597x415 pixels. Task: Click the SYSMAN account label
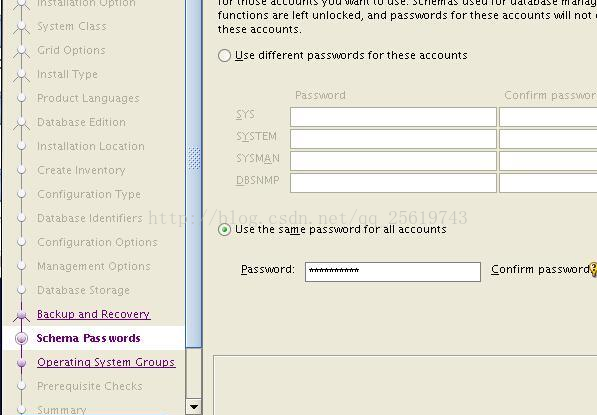coord(258,158)
